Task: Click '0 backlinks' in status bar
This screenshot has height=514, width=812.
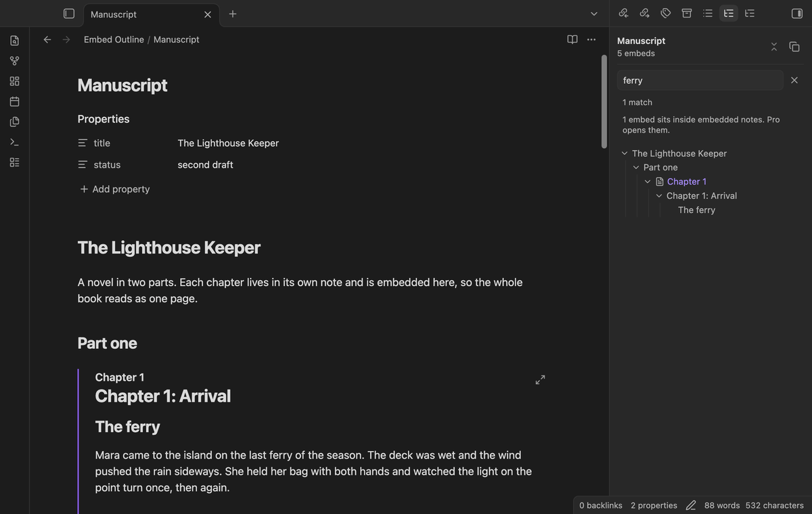Action: 601,505
